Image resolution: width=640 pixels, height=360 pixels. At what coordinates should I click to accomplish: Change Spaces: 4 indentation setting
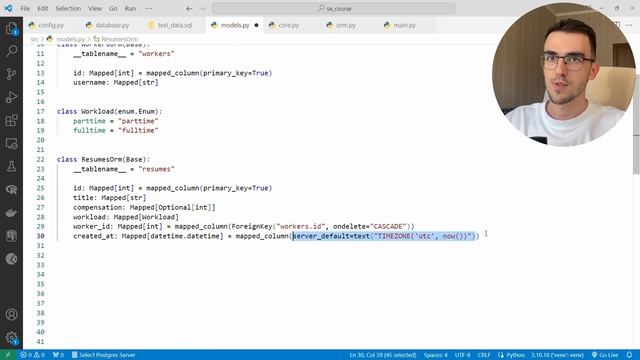(436, 355)
